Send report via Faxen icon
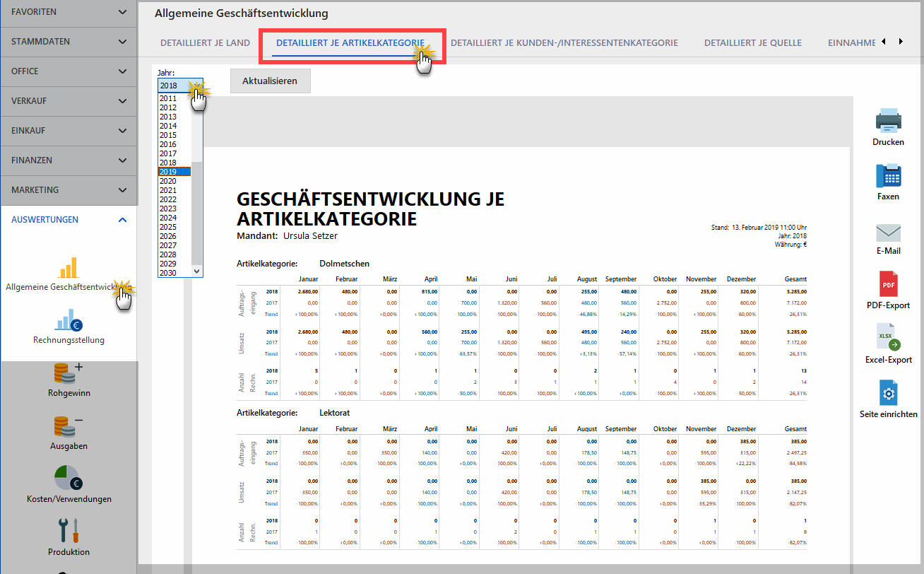The image size is (924, 574). click(888, 175)
